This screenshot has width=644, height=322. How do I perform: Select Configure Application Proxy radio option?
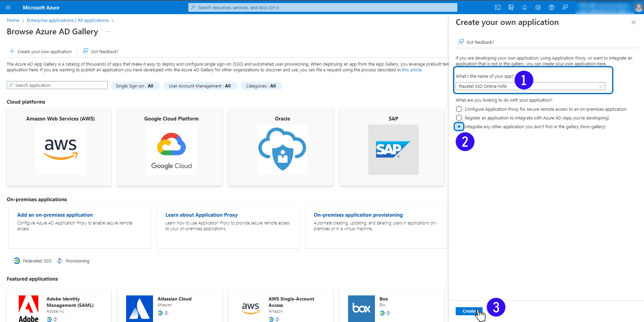(459, 109)
